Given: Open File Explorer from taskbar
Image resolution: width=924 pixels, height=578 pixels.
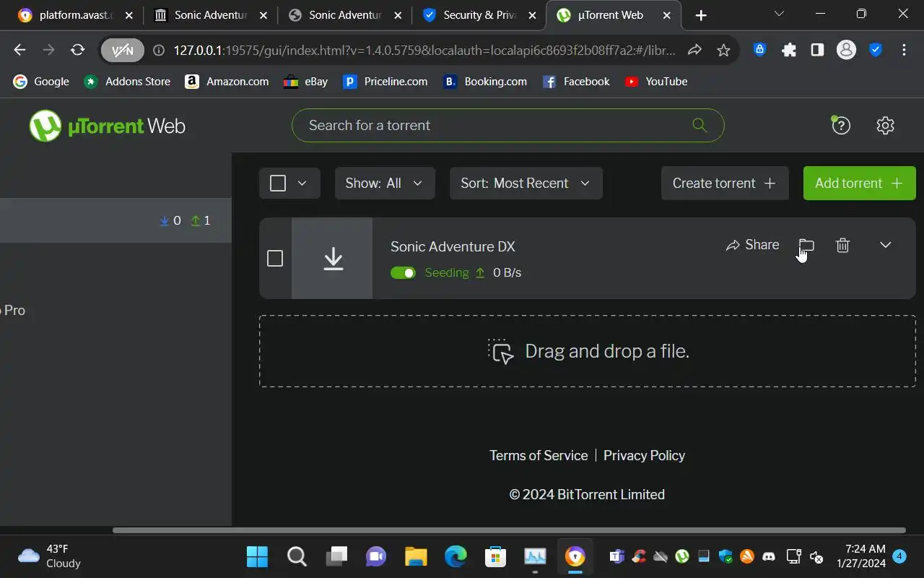Looking at the screenshot, I should (416, 556).
